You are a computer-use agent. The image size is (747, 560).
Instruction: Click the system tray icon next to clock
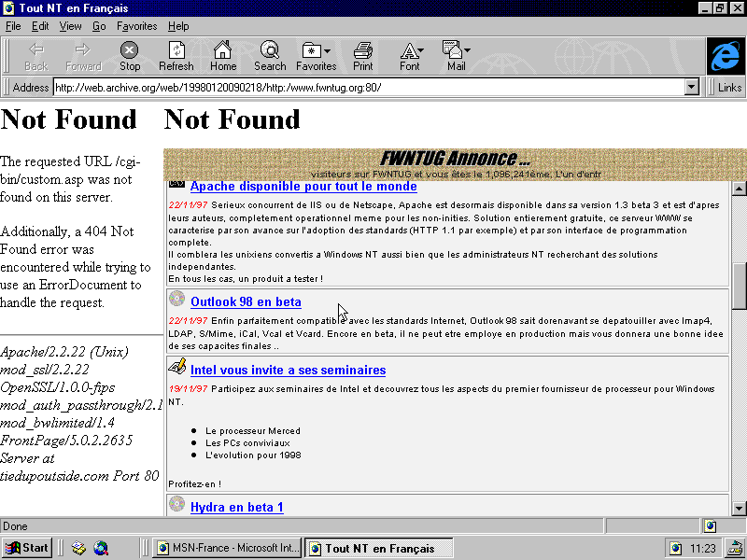click(734, 548)
